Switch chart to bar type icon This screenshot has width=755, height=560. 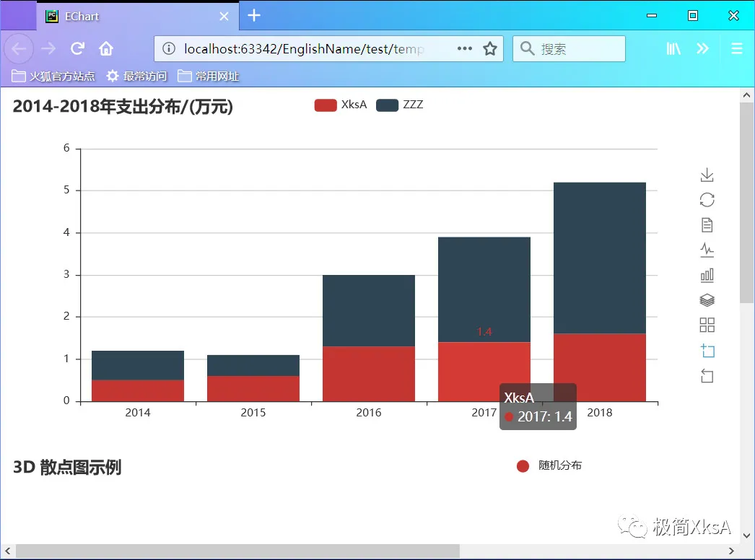tap(707, 275)
